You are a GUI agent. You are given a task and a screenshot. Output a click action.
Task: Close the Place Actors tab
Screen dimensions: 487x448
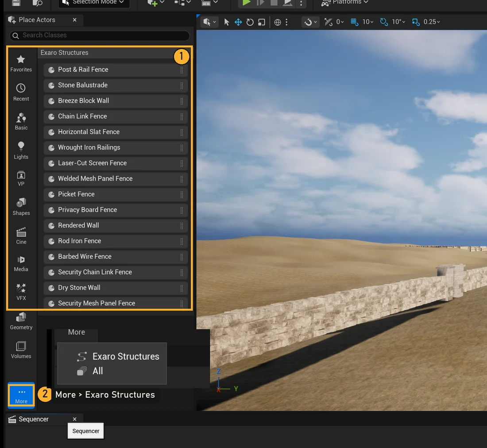[x=74, y=20]
